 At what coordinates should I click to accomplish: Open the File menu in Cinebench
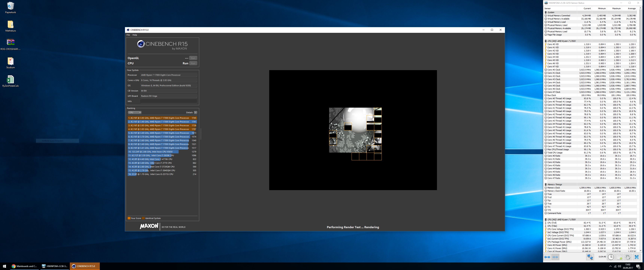128,35
